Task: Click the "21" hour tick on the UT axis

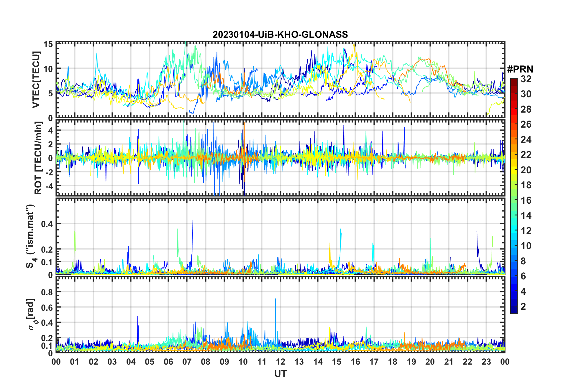Action: tap(449, 362)
